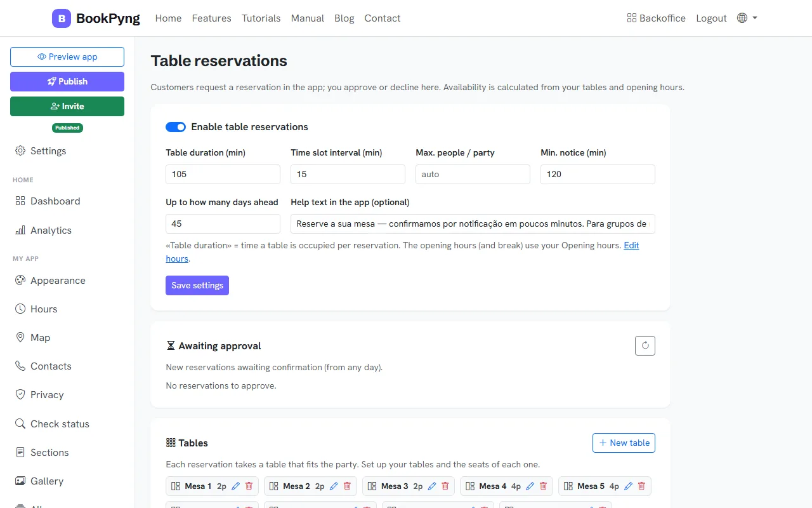Click the Max. people per party field

click(x=473, y=174)
